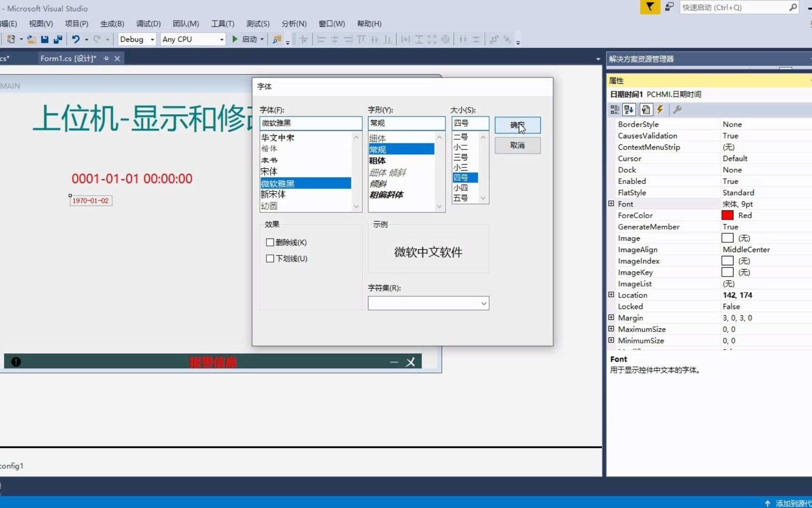Switch to the Form1.cs [设计] tab
This screenshot has height=508, width=812.
pos(68,58)
